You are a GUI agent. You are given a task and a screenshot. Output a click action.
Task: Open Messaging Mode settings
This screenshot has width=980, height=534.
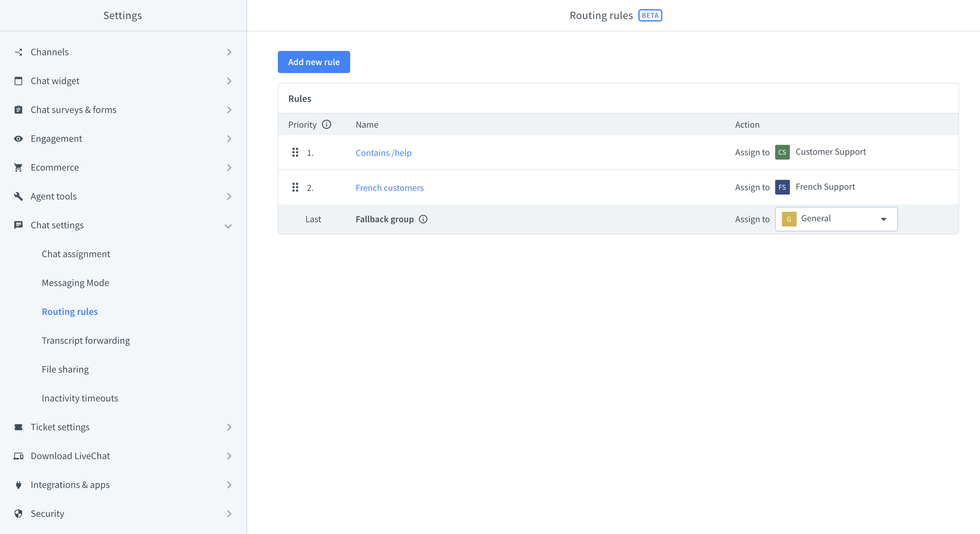click(x=75, y=283)
